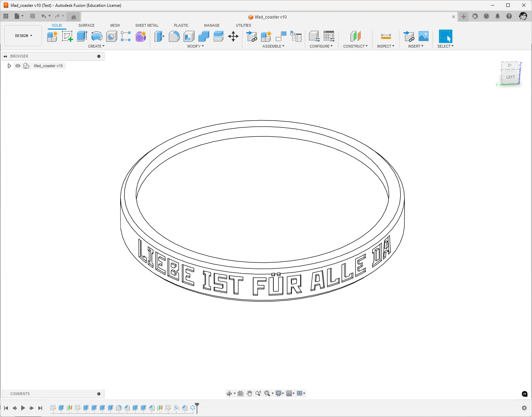Open the Data Panel grid icon
Viewport: 532px width, 417px height.
(6, 16)
